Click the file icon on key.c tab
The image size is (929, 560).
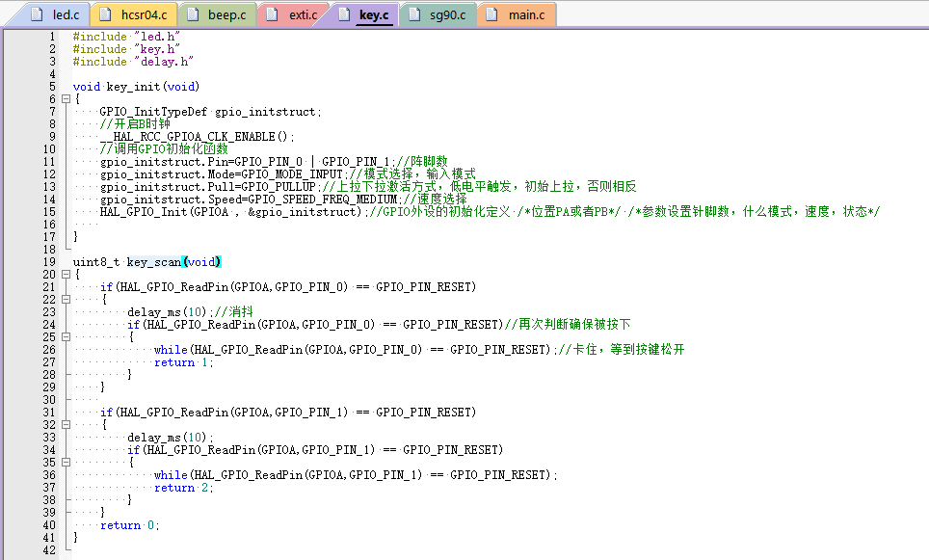tap(344, 14)
